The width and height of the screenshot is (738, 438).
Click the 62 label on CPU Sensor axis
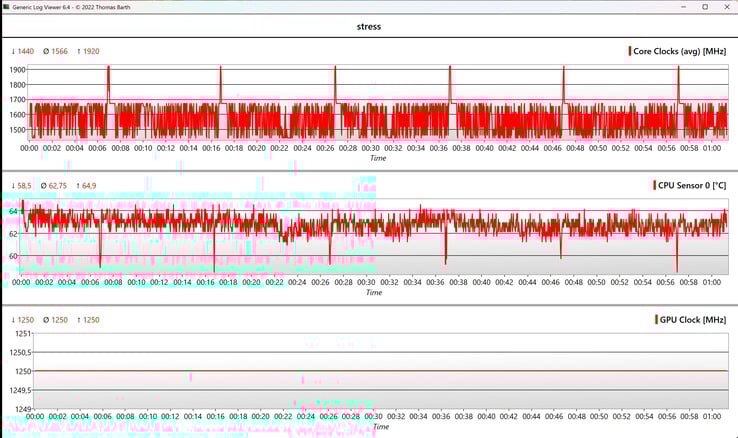pos(14,234)
